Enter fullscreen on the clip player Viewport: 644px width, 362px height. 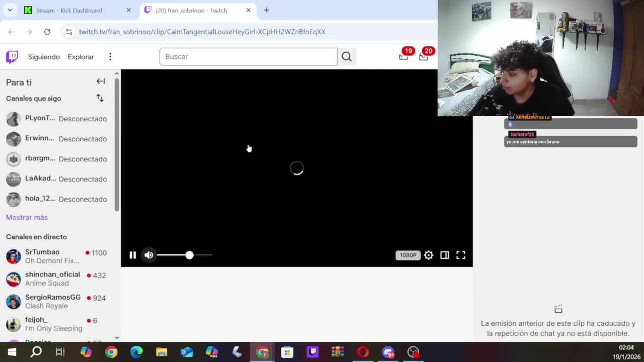(461, 255)
